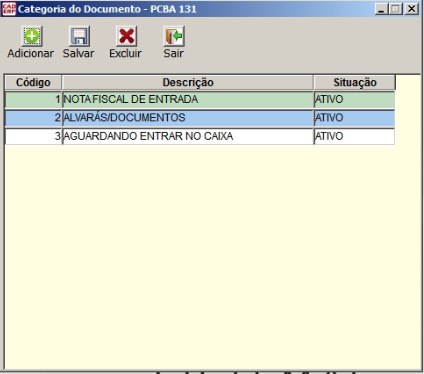Save changes with the Salvar floppy icon
Image resolution: width=424 pixels, height=374 pixels.
(79, 36)
